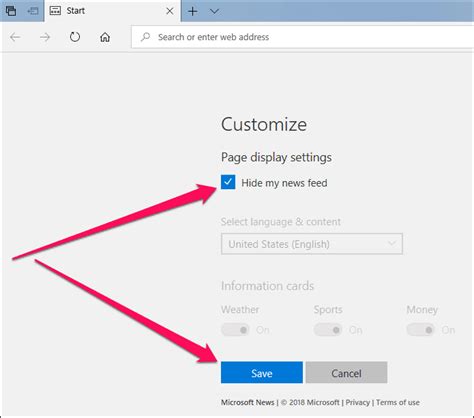Refresh the page with the reload icon
474x418 pixels.
tap(75, 37)
